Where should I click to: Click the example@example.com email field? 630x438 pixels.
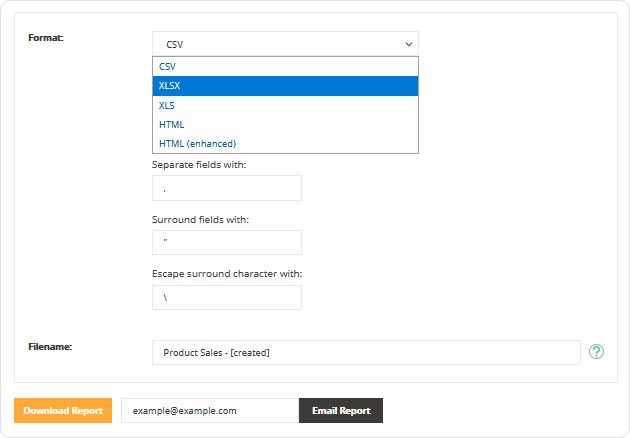point(210,410)
